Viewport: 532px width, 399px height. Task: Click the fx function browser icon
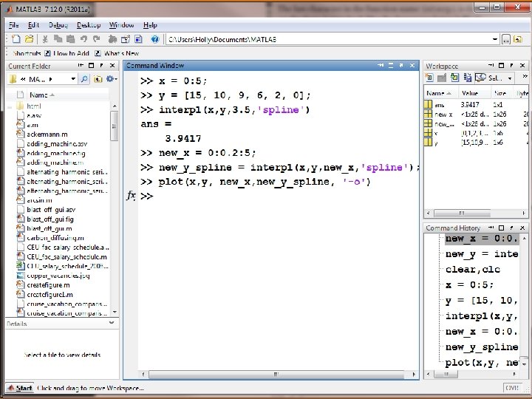(131, 197)
